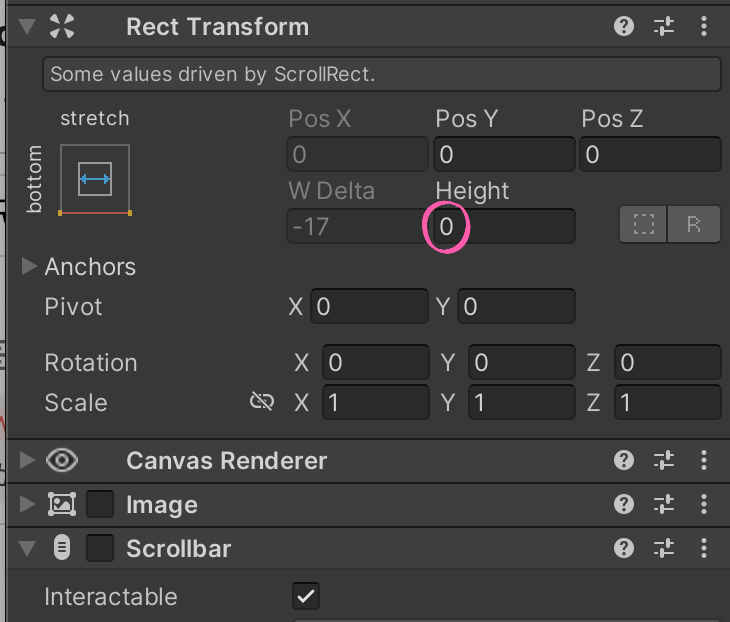Expand the Canvas Renderer component
The height and width of the screenshot is (622, 730).
click(x=28, y=460)
